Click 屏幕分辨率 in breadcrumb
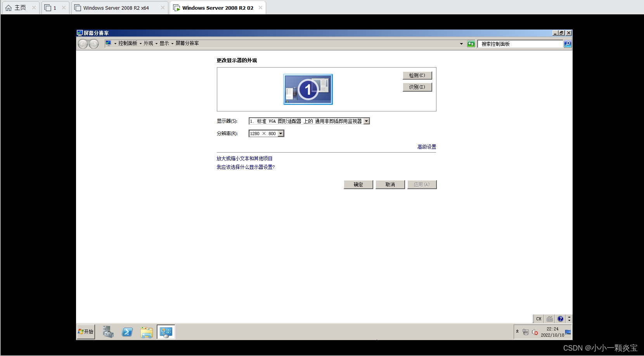The height and width of the screenshot is (356, 644). pos(187,43)
